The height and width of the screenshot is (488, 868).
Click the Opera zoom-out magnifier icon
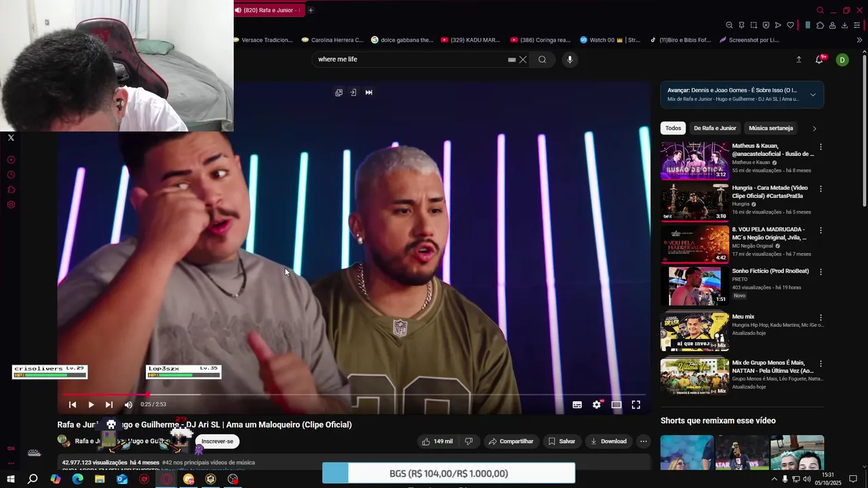729,25
